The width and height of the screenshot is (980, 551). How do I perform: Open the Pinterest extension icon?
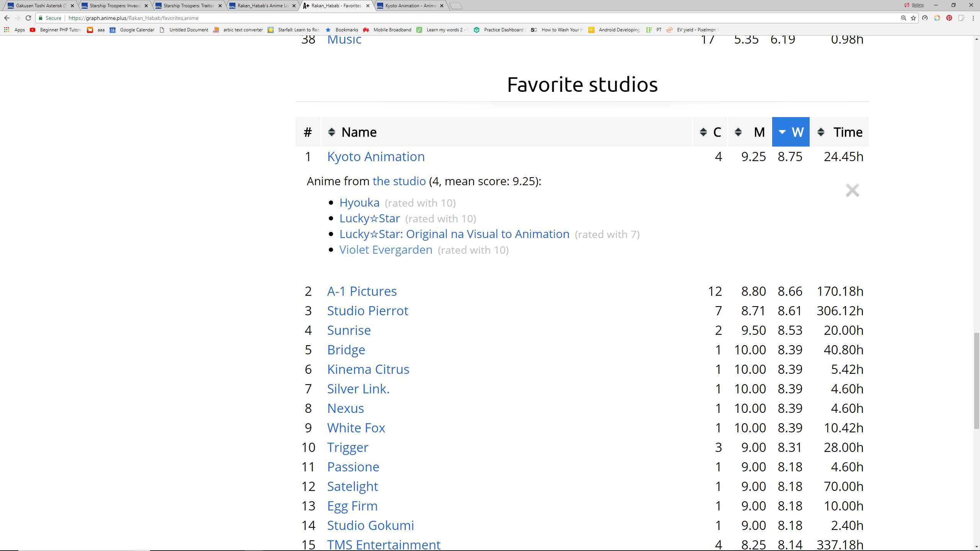[949, 18]
